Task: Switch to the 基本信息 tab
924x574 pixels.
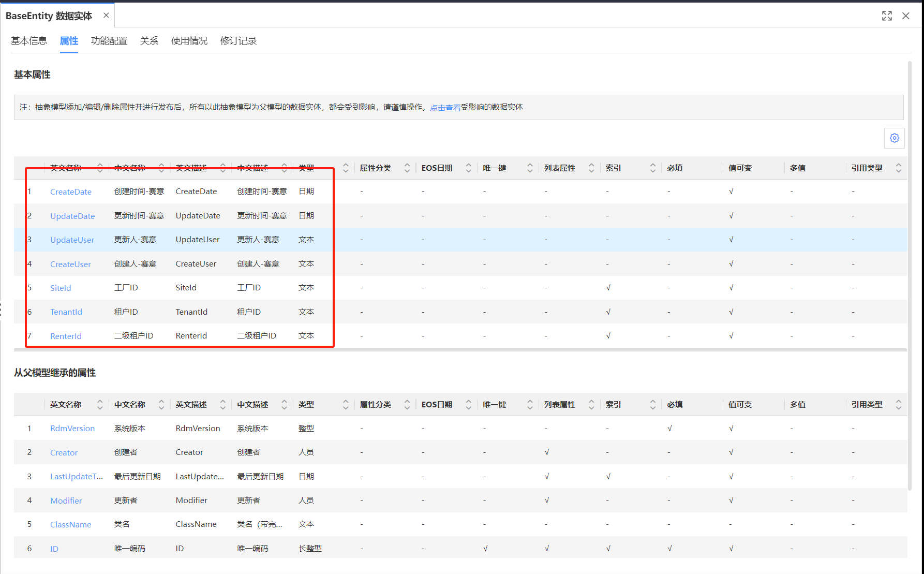Action: coord(29,41)
